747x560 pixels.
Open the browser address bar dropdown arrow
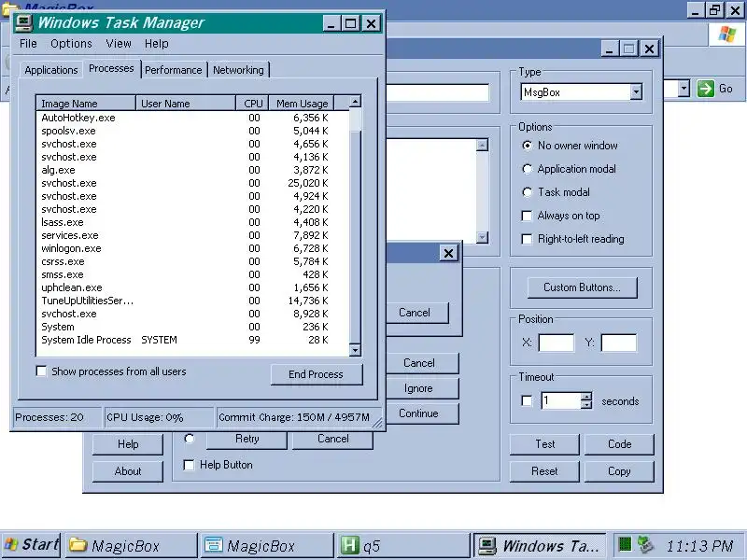click(684, 89)
